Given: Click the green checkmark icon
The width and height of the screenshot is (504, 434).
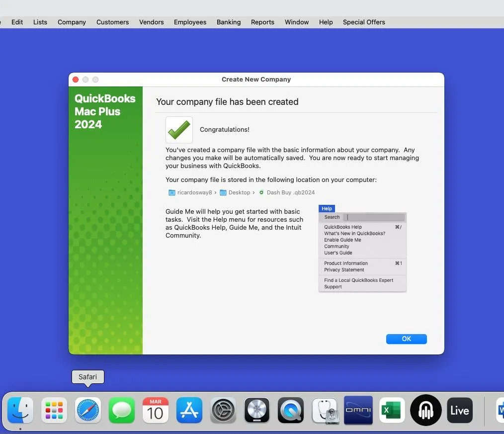Looking at the screenshot, I should coord(179,130).
